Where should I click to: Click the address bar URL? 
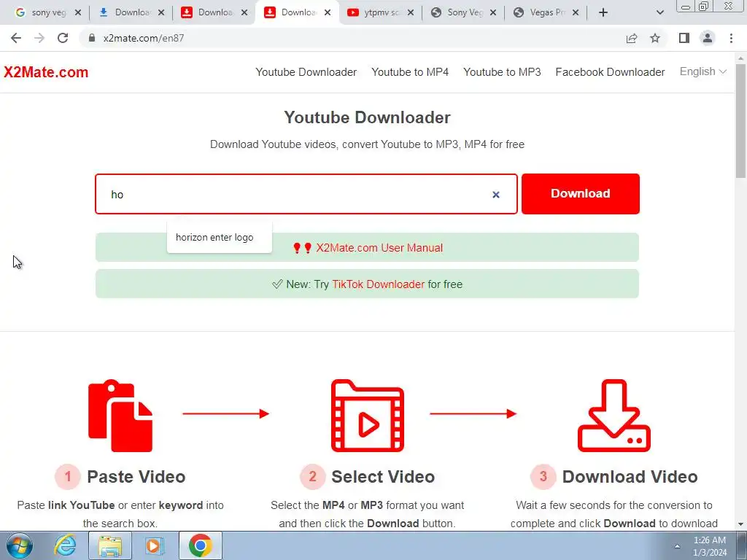[x=144, y=38]
